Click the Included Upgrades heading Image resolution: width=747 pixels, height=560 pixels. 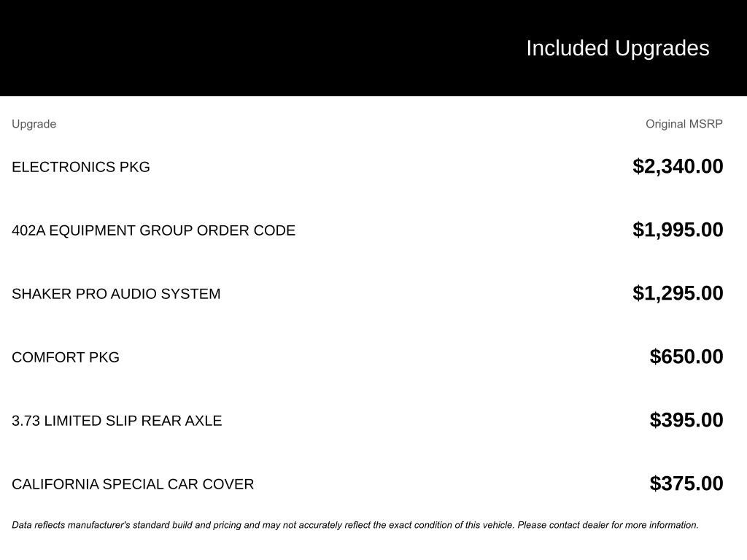click(x=617, y=48)
